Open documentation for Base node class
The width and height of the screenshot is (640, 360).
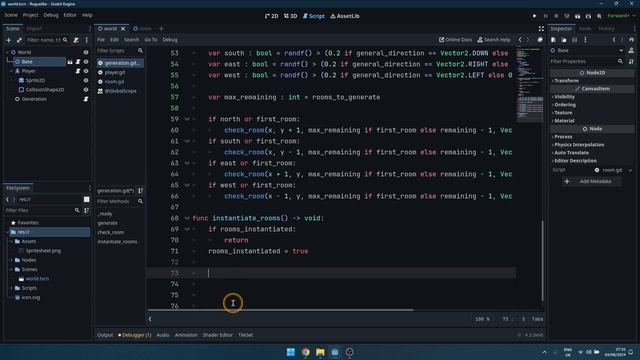631,50
